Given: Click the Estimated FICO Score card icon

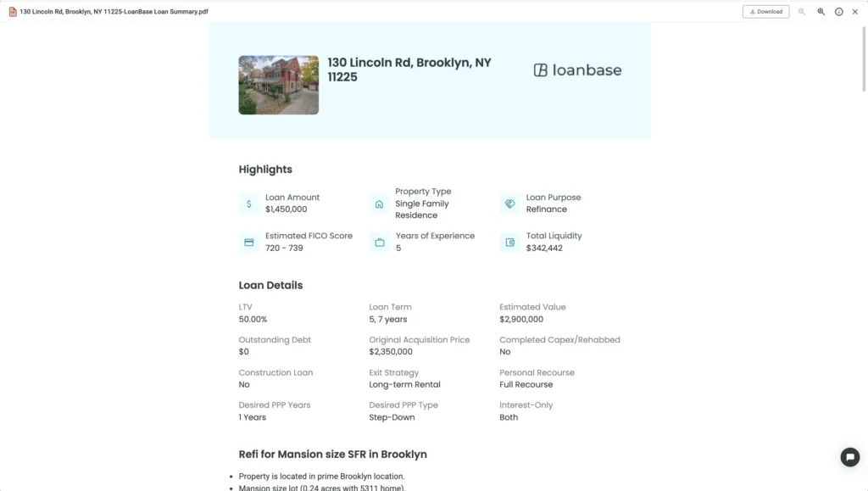Looking at the screenshot, I should (x=249, y=243).
